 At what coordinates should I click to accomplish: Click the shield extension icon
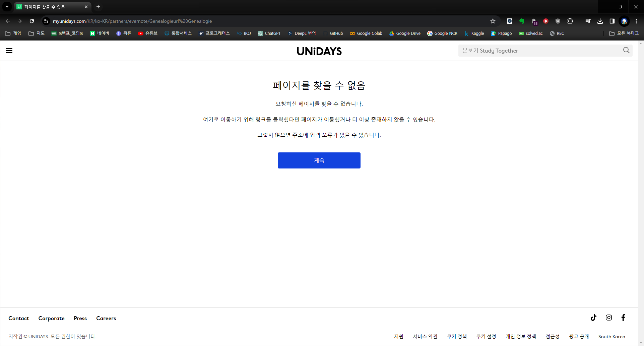click(558, 21)
